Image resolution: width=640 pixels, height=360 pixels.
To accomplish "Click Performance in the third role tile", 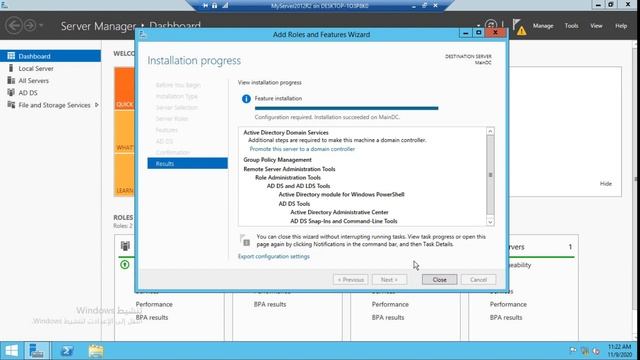I will [390, 304].
